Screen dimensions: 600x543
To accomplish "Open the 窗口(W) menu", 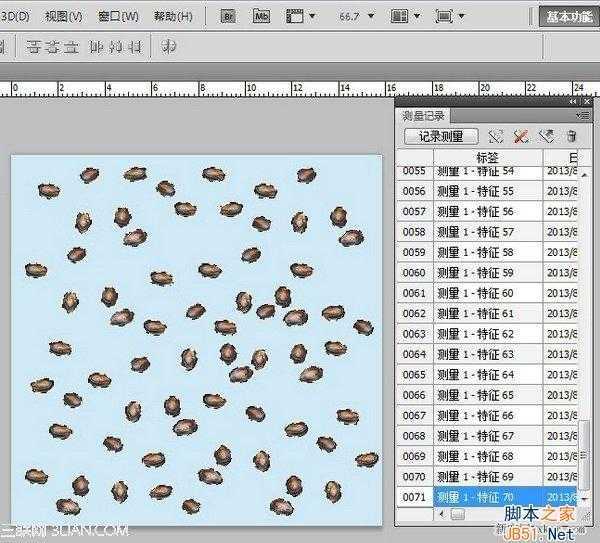I will coord(118,16).
